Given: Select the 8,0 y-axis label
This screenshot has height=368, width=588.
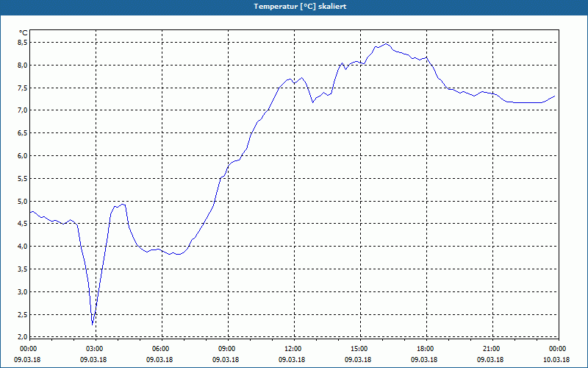Looking at the screenshot, I should click(24, 66).
